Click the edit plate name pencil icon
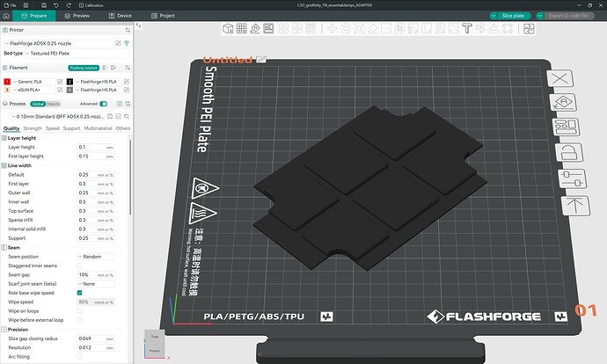Image resolution: width=607 pixels, height=364 pixels. pos(261,59)
